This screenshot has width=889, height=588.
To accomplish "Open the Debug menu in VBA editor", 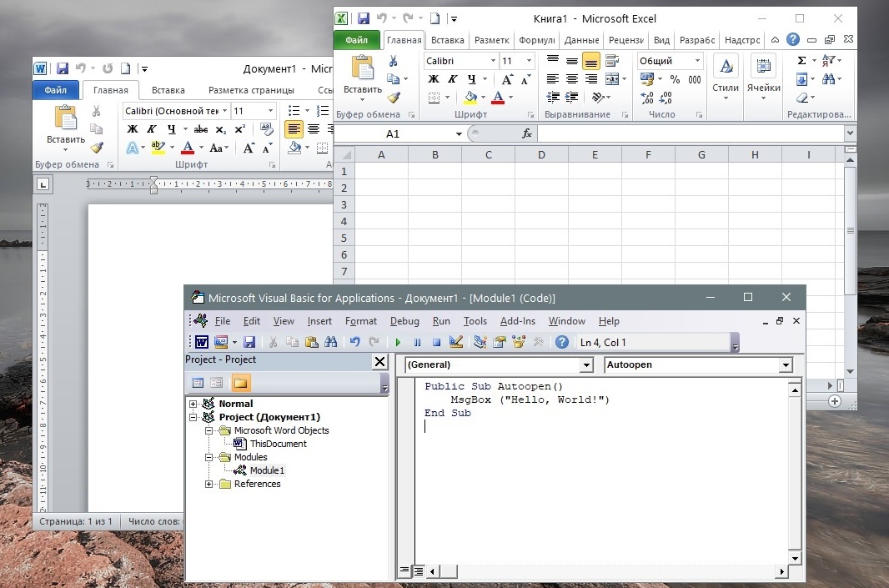I will click(x=404, y=321).
